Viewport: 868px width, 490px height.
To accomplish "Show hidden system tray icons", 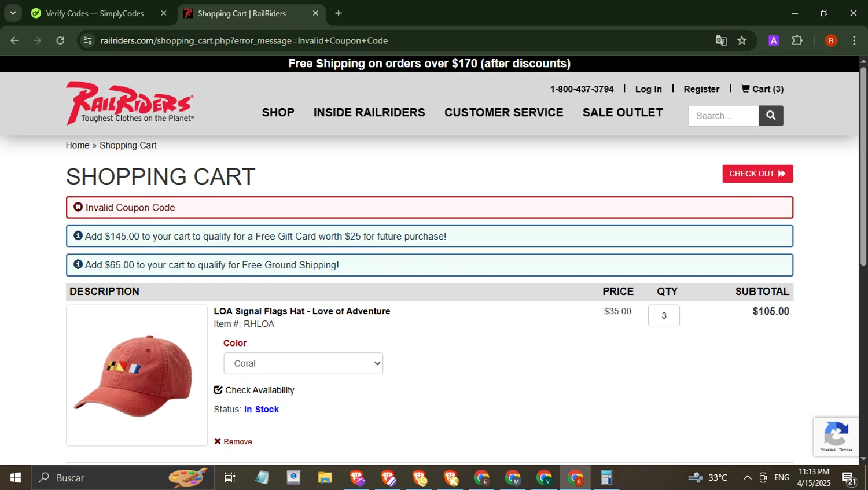I will (748, 478).
